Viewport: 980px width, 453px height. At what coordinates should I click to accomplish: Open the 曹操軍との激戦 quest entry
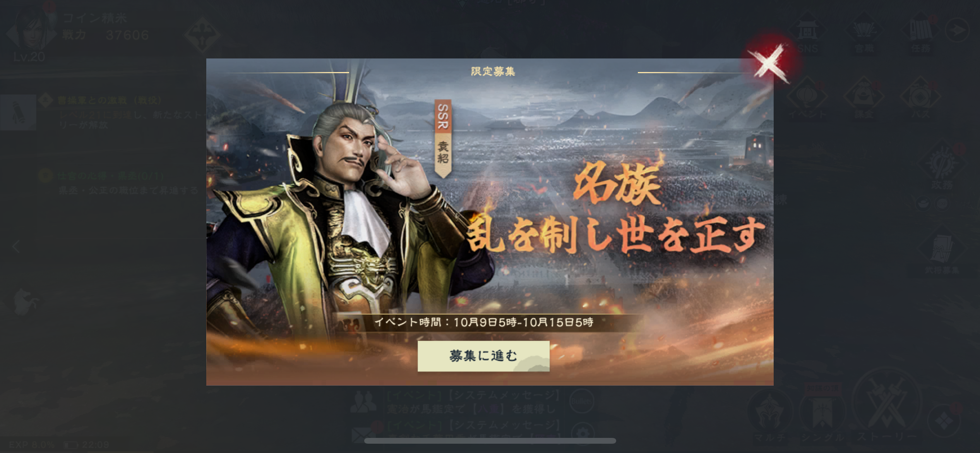click(124, 112)
